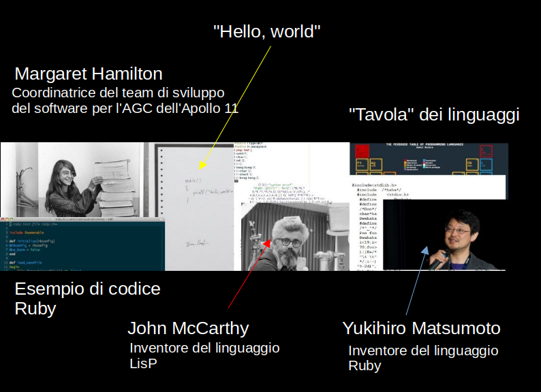Click the Apollo 11 AGC description text
The height and width of the screenshot is (392, 541).
(x=125, y=100)
